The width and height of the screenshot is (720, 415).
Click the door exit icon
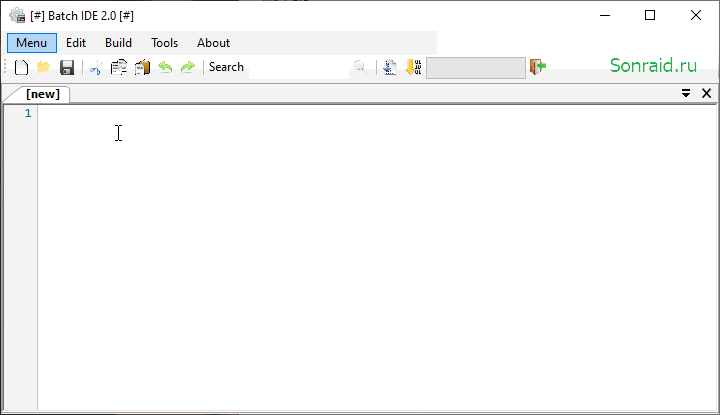[x=538, y=67]
